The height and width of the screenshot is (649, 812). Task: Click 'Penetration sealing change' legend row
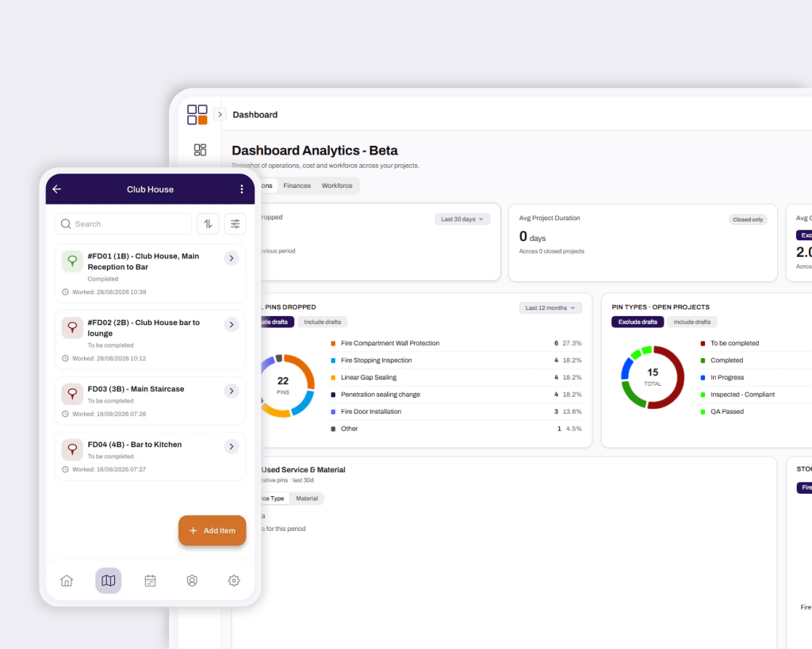456,395
